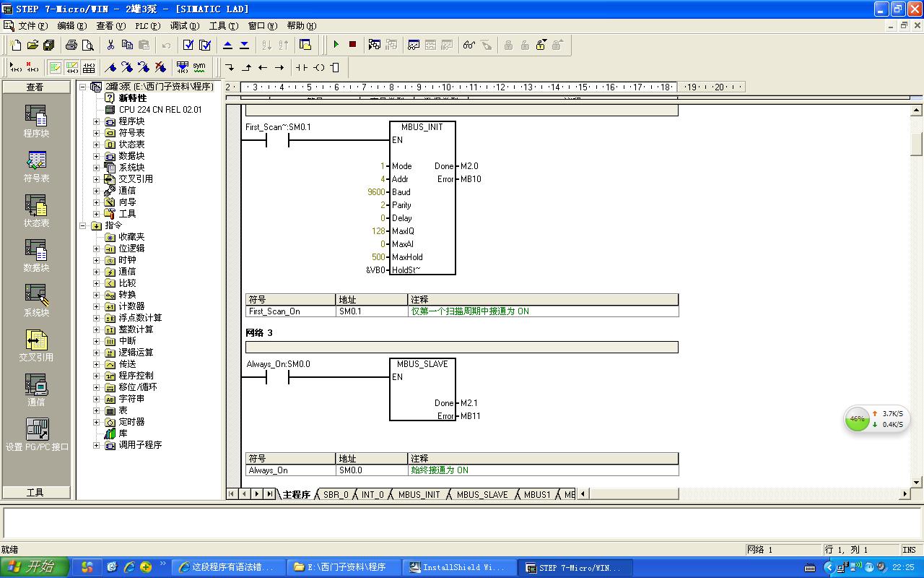Draw a line down
Image resolution: width=924 pixels, height=578 pixels.
[230, 67]
